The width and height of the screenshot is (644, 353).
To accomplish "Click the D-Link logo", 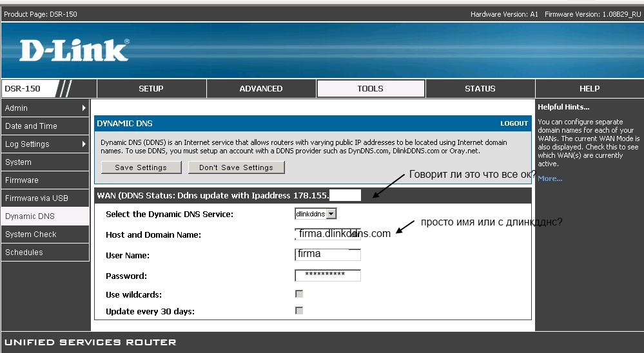I will tap(74, 50).
